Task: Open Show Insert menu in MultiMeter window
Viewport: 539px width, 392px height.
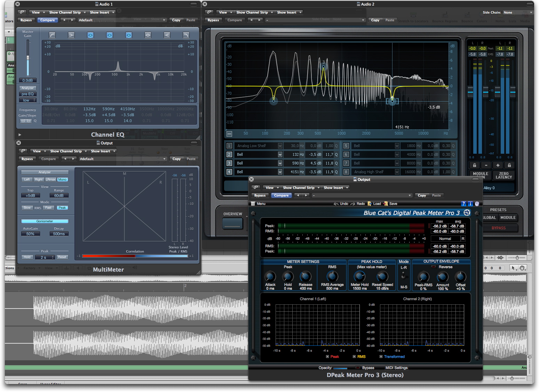Action: pyautogui.click(x=103, y=151)
